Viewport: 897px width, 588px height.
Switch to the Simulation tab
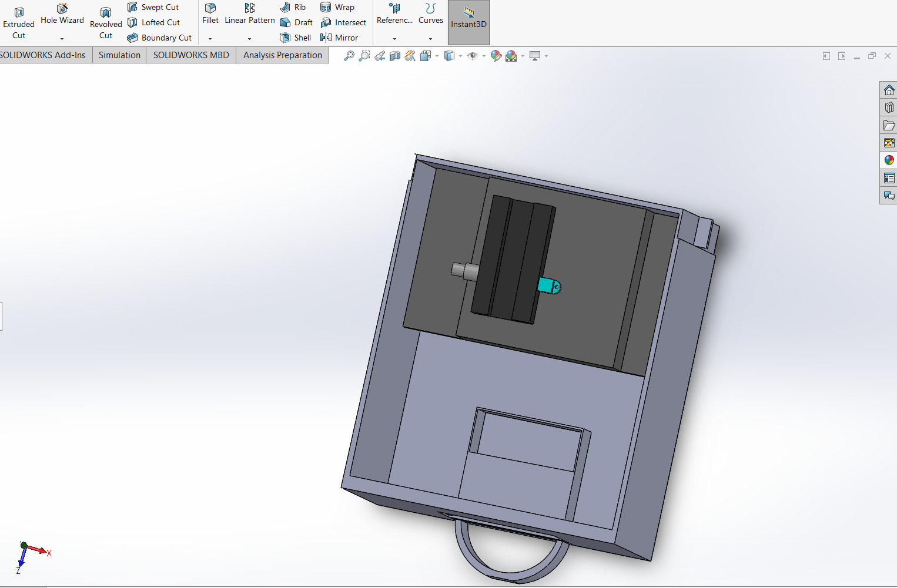(x=119, y=55)
